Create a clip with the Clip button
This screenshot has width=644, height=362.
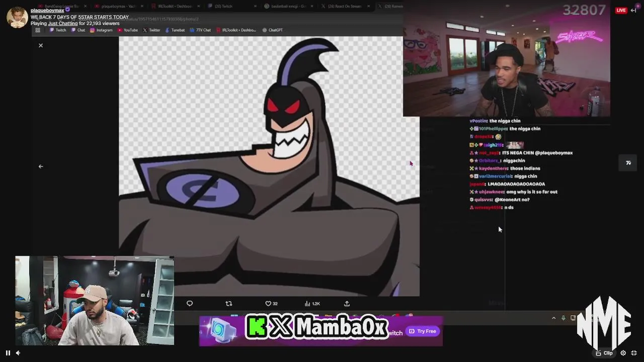(x=604, y=353)
